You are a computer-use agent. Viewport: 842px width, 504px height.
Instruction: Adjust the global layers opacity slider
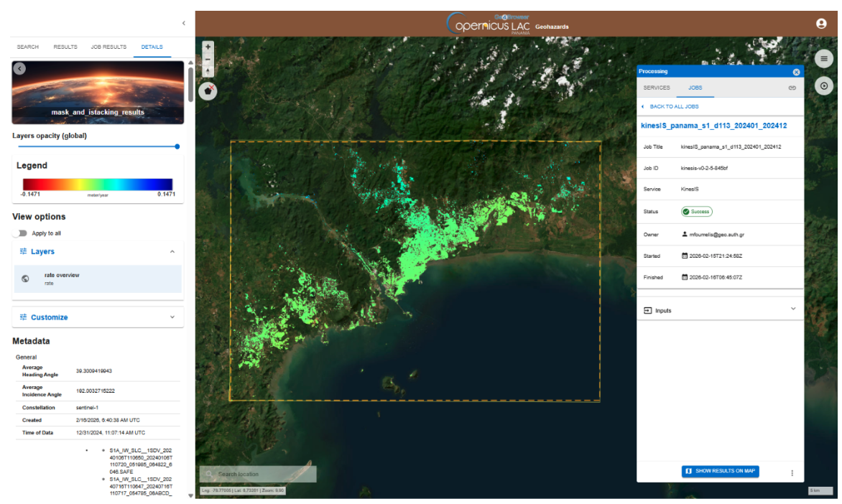point(177,146)
